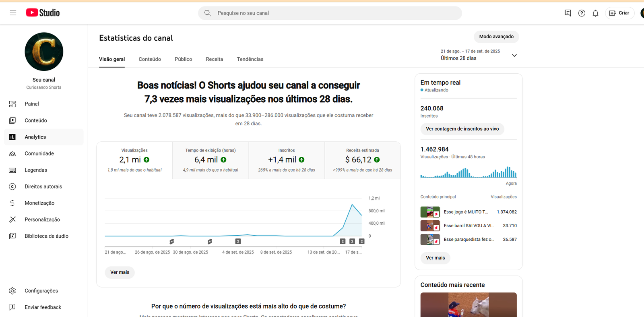
Task: Click Ver mais below the views chart
Action: pyautogui.click(x=120, y=272)
